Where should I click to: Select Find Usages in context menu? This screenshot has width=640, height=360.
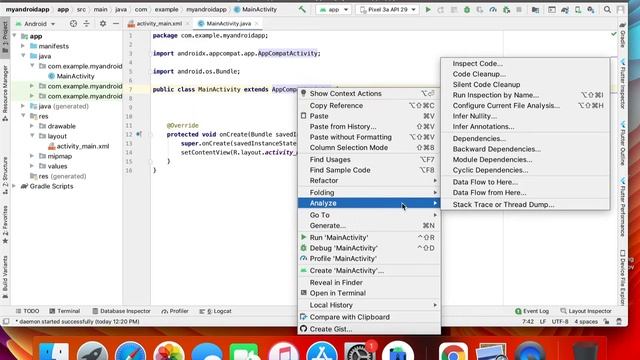pyautogui.click(x=369, y=160)
